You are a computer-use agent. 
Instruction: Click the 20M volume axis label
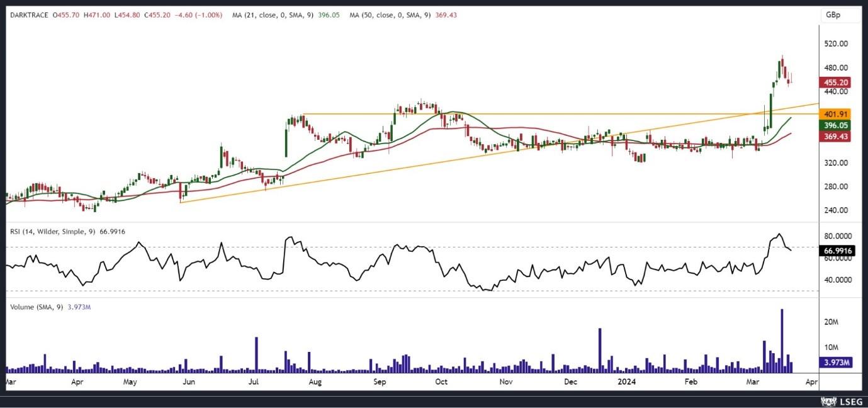pyautogui.click(x=831, y=322)
